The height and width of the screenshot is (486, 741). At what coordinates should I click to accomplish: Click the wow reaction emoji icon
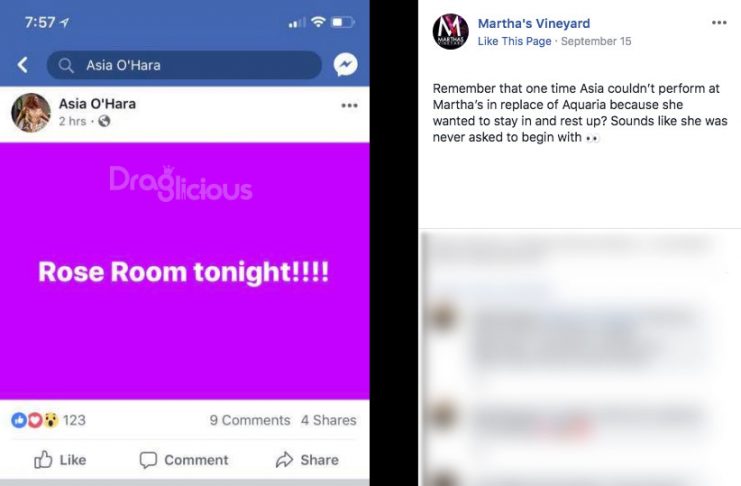pyautogui.click(x=51, y=420)
